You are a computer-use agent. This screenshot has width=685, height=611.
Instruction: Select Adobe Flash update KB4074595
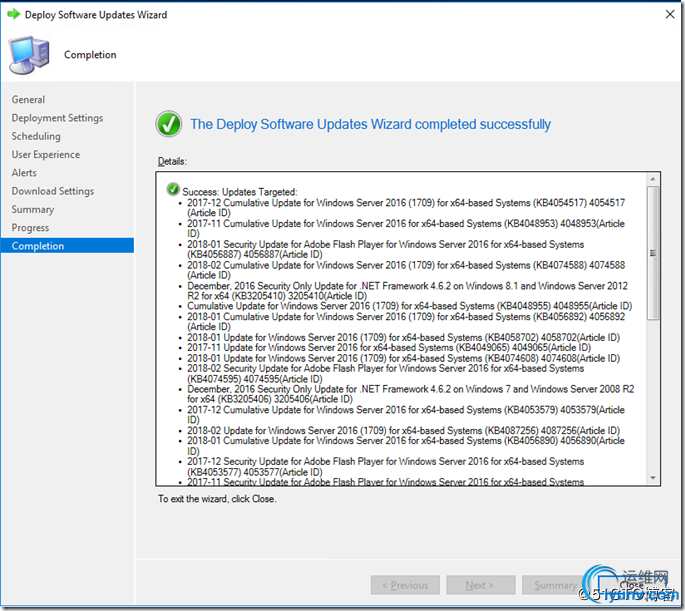[x=385, y=373]
